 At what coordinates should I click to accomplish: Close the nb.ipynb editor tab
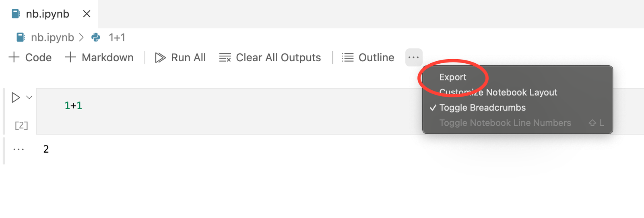click(87, 14)
